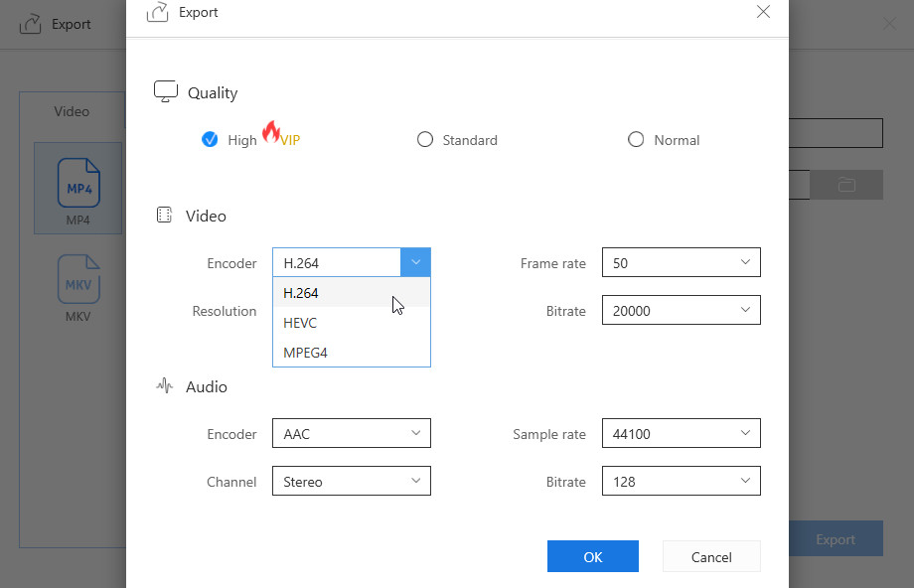
Task: Expand the video Bitrate dropdown
Action: point(681,311)
